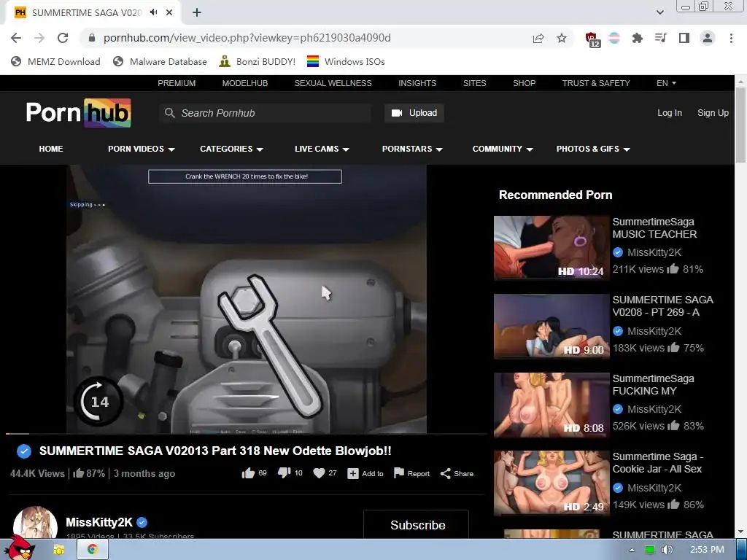Image resolution: width=747 pixels, height=560 pixels.
Task: Seek using the video progress bar
Action: pos(247,434)
